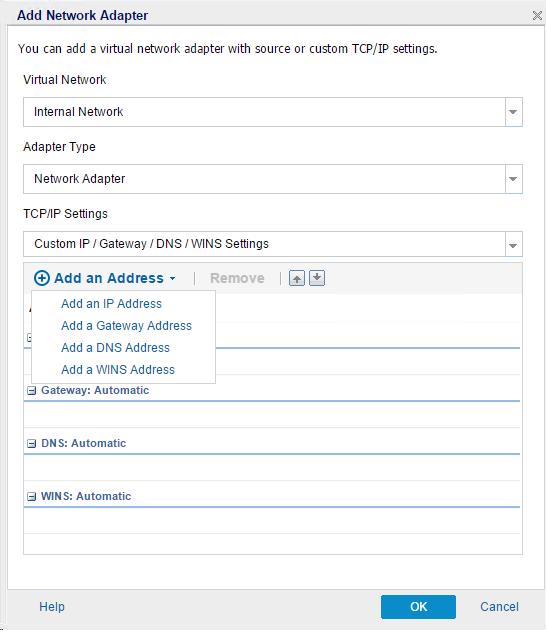Viewport: 547px width, 633px height.
Task: Move selected address down with arrow icon
Action: click(317, 279)
